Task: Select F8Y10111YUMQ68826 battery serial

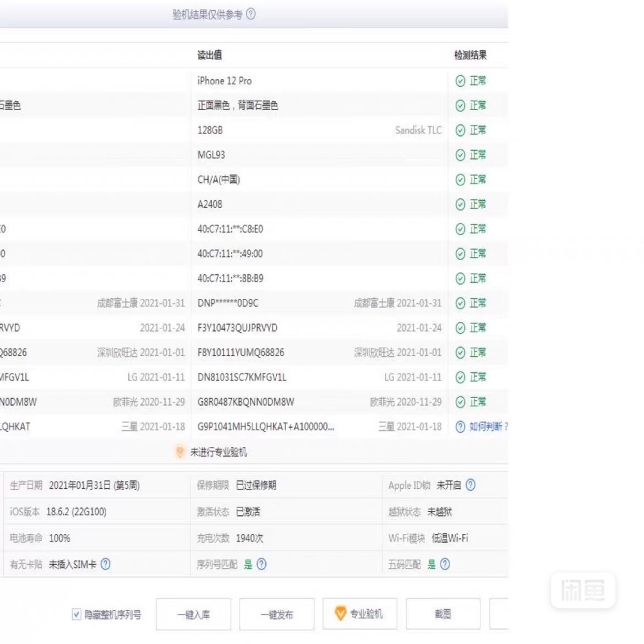Action: click(241, 352)
